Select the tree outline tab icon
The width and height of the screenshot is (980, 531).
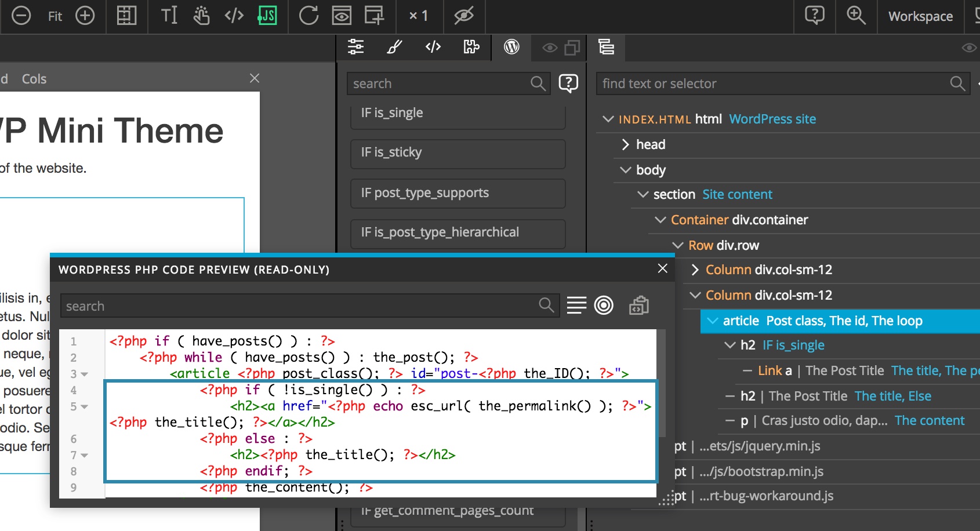point(607,47)
